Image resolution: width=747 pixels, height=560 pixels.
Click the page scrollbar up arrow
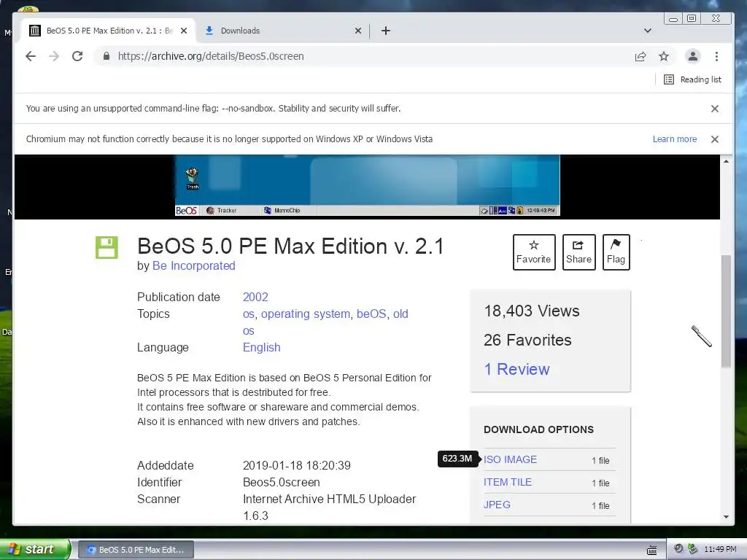pos(726,161)
